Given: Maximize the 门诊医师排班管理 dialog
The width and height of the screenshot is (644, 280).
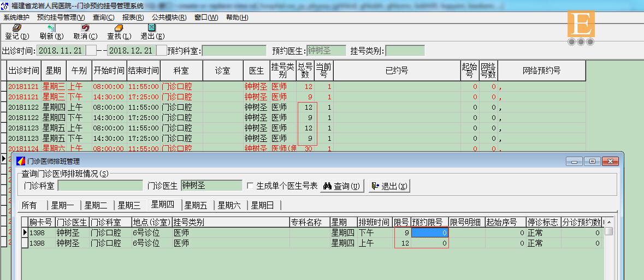Looking at the screenshot, I should pos(592,162).
